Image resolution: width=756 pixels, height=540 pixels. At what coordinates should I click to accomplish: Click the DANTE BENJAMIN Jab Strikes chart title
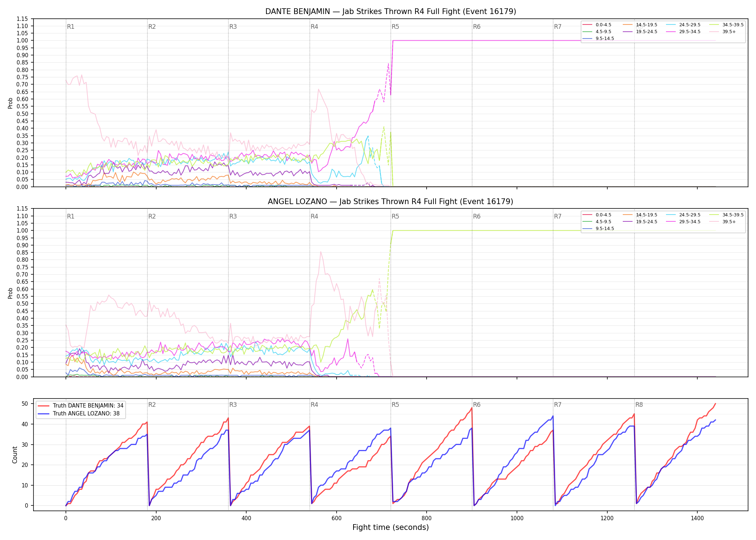[391, 12]
